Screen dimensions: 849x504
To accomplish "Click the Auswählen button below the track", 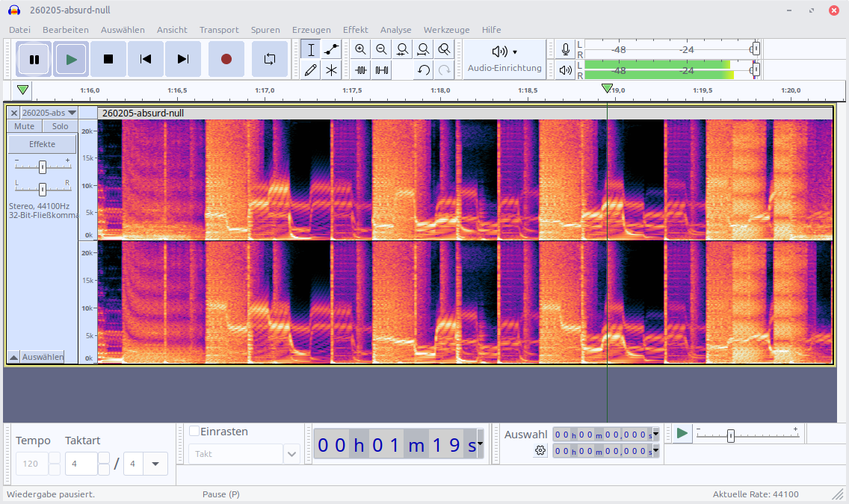I will [42, 357].
